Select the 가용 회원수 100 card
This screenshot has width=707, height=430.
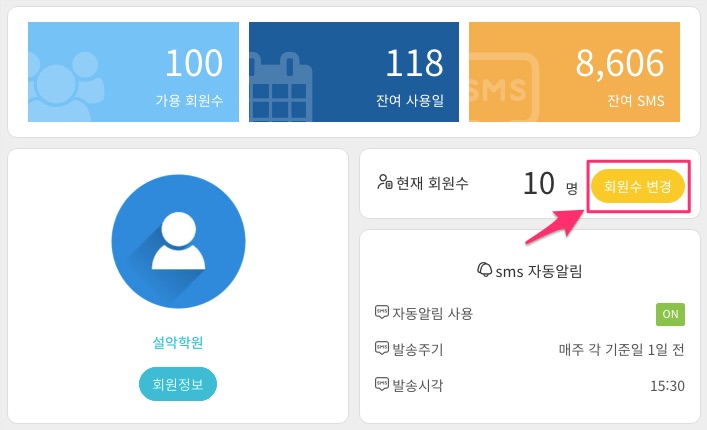coord(133,72)
